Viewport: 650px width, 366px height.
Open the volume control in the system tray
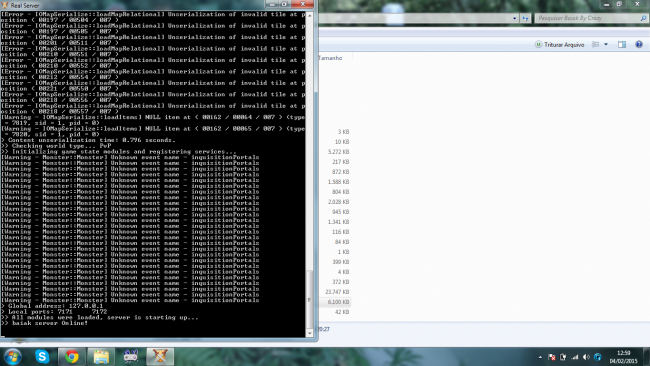coord(586,357)
